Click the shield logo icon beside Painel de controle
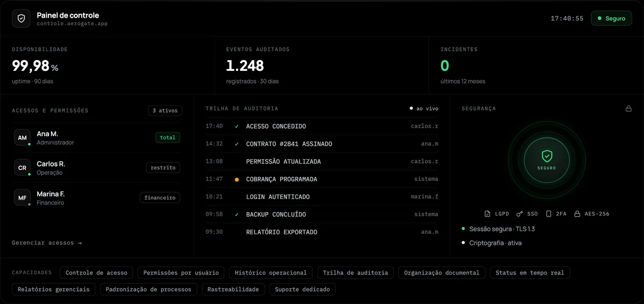644x304 pixels. [x=21, y=18]
